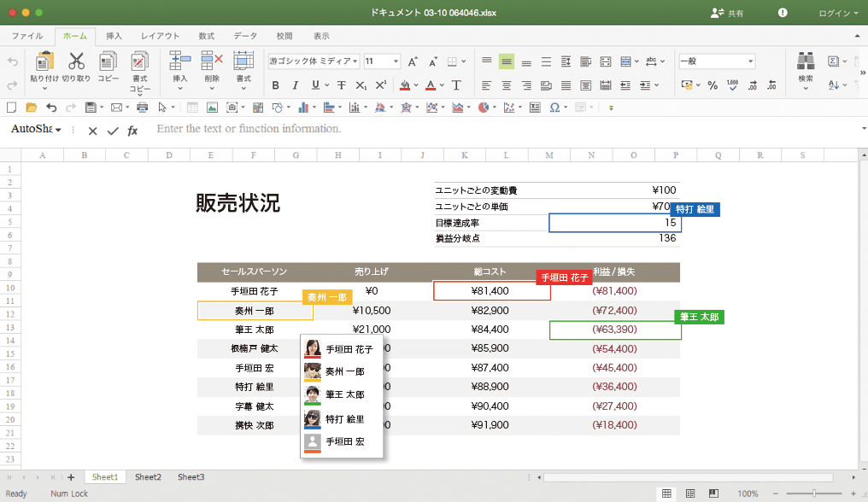This screenshot has width=868, height=502.
Task: Click the superscript X icon
Action: click(381, 85)
